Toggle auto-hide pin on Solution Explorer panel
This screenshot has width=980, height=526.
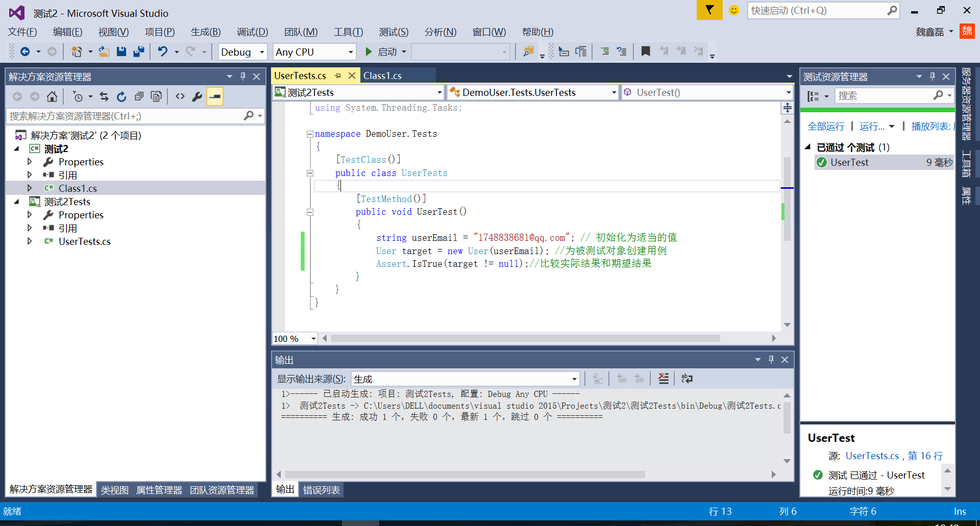(243, 77)
